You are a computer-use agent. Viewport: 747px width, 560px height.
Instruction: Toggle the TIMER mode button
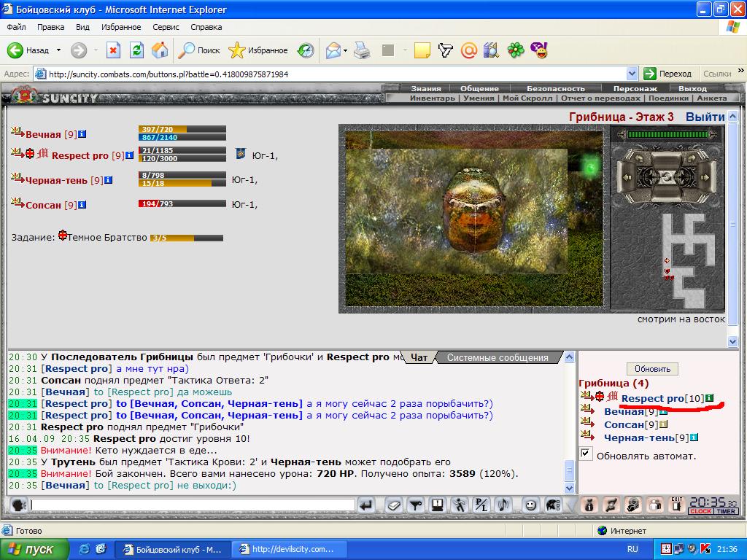tap(726, 511)
